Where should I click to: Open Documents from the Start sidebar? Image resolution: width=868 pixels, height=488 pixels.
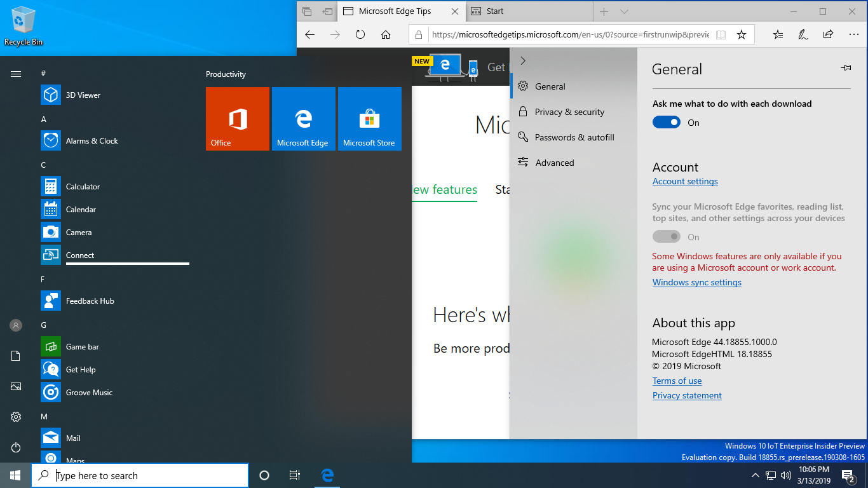coord(16,356)
